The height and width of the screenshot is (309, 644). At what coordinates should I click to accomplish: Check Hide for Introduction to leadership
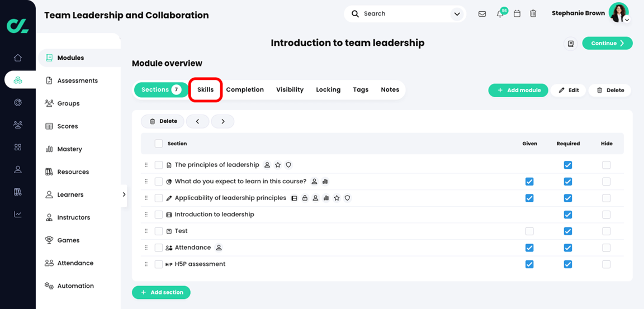pyautogui.click(x=606, y=215)
